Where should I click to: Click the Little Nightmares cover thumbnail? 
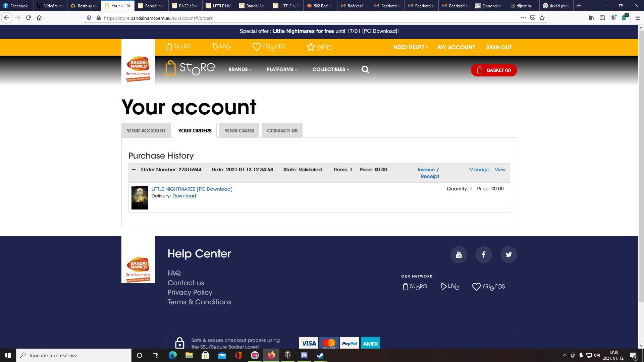pos(140,198)
